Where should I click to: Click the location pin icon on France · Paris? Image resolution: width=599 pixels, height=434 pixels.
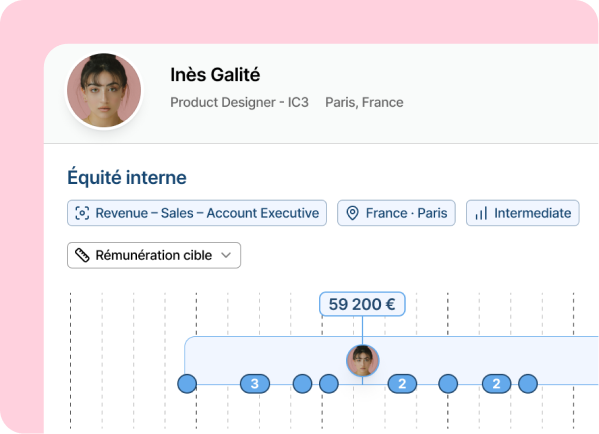tap(352, 213)
